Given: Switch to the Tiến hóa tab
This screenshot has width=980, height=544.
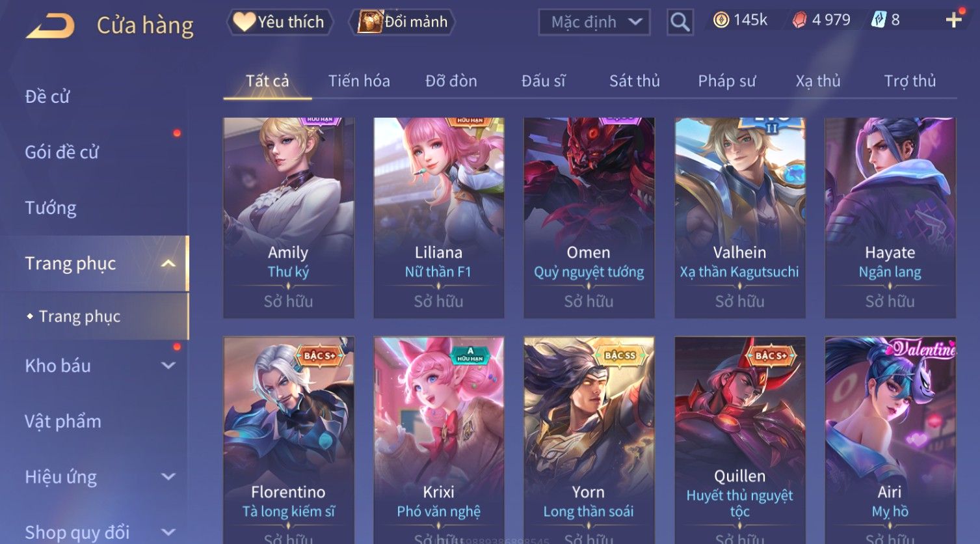Looking at the screenshot, I should [x=359, y=81].
